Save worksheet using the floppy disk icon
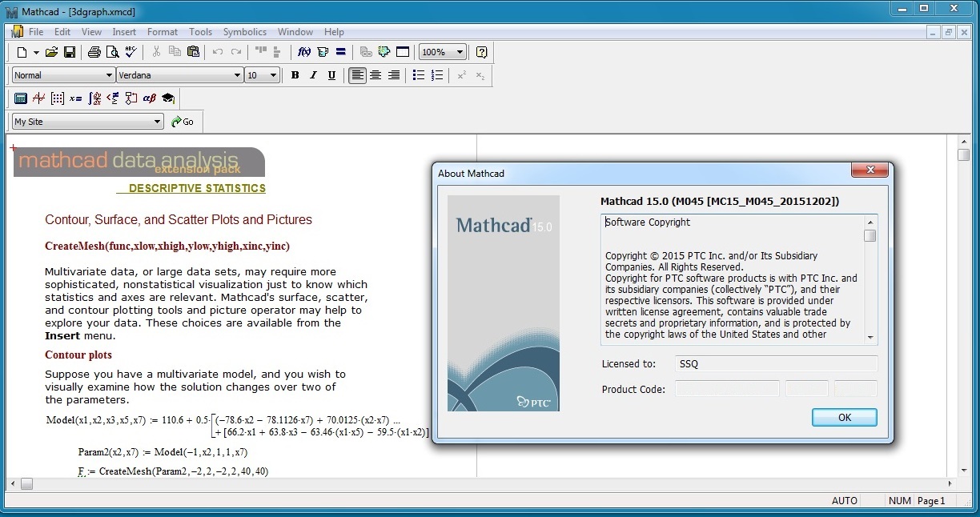Image resolution: width=980 pixels, height=517 pixels. click(70, 52)
